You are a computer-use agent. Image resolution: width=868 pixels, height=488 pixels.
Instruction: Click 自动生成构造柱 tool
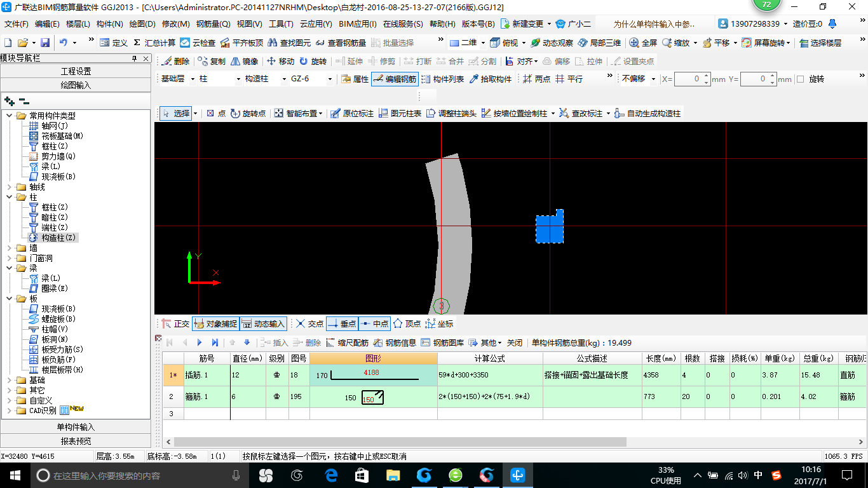click(x=648, y=114)
